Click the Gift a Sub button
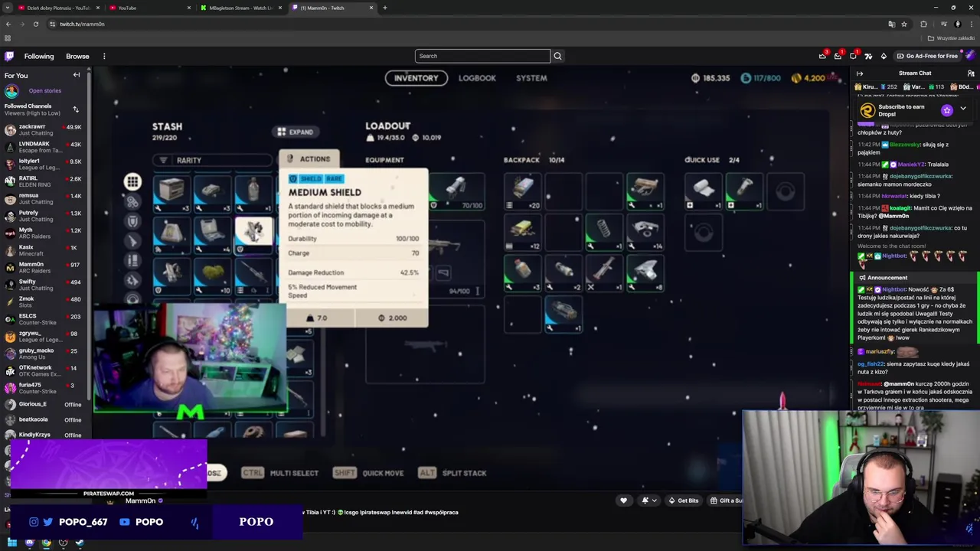 pyautogui.click(x=726, y=500)
